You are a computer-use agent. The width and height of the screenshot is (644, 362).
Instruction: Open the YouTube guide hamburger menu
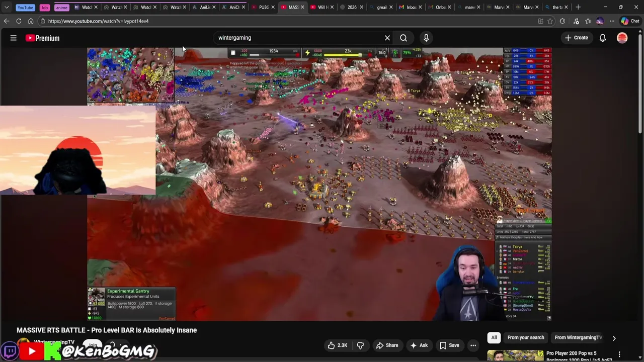pyautogui.click(x=14, y=38)
